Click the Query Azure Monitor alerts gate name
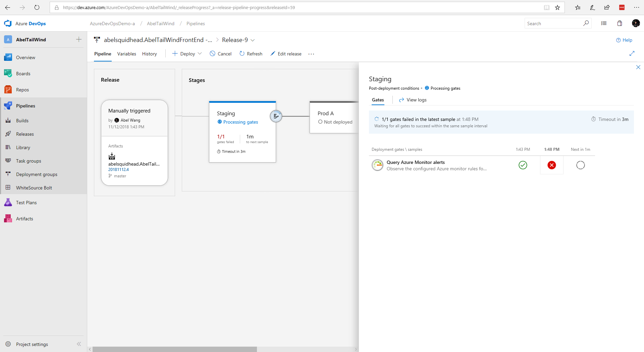The image size is (644, 352). (x=416, y=162)
